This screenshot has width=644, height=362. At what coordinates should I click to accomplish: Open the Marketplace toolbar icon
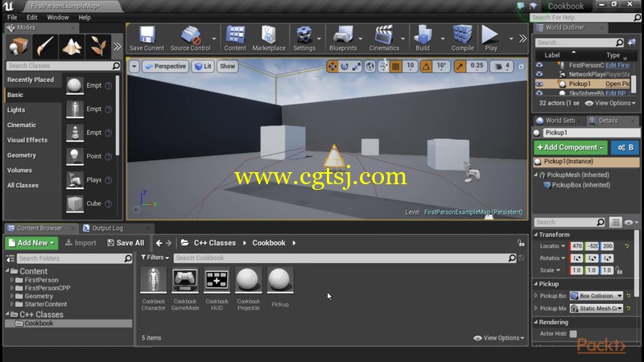pyautogui.click(x=269, y=38)
